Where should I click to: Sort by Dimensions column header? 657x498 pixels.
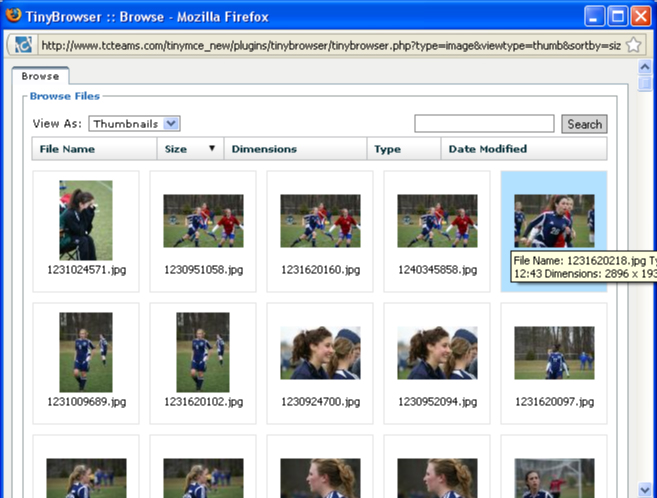pos(295,149)
